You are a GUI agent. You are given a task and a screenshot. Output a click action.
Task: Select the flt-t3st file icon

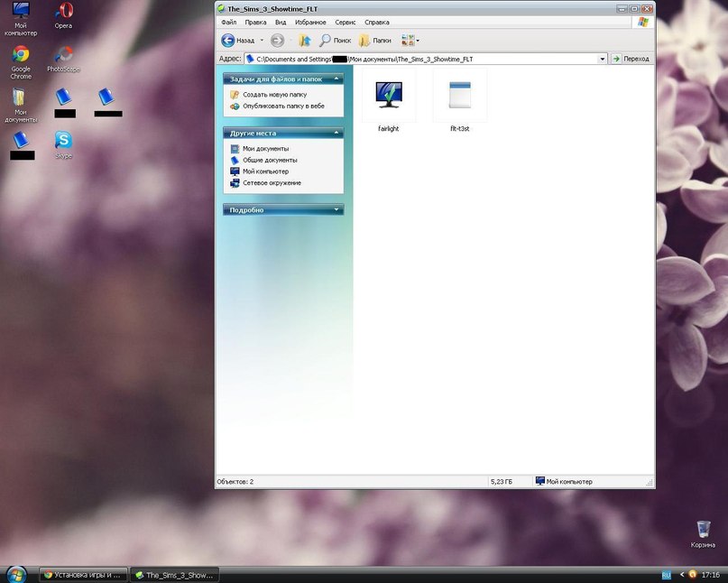click(460, 95)
